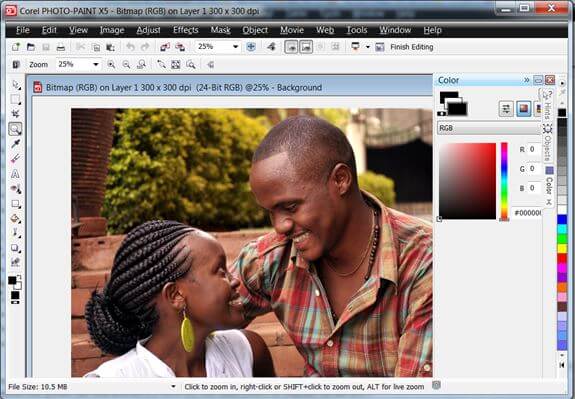Click the Redo arrow icon

point(145,47)
